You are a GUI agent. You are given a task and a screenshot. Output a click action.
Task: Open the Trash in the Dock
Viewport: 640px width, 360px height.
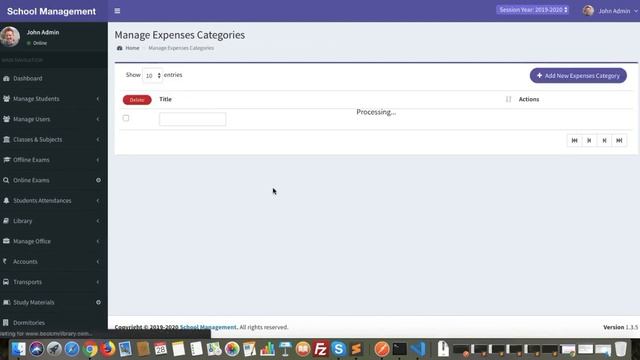coord(620,349)
